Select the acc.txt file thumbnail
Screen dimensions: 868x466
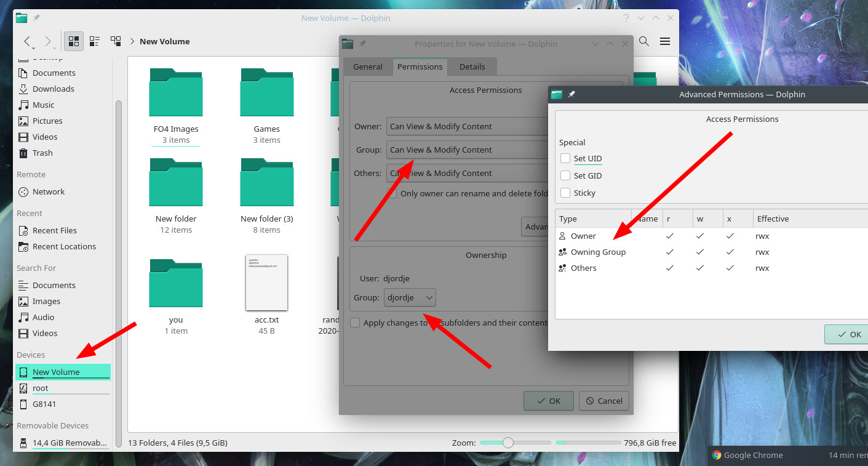[267, 283]
